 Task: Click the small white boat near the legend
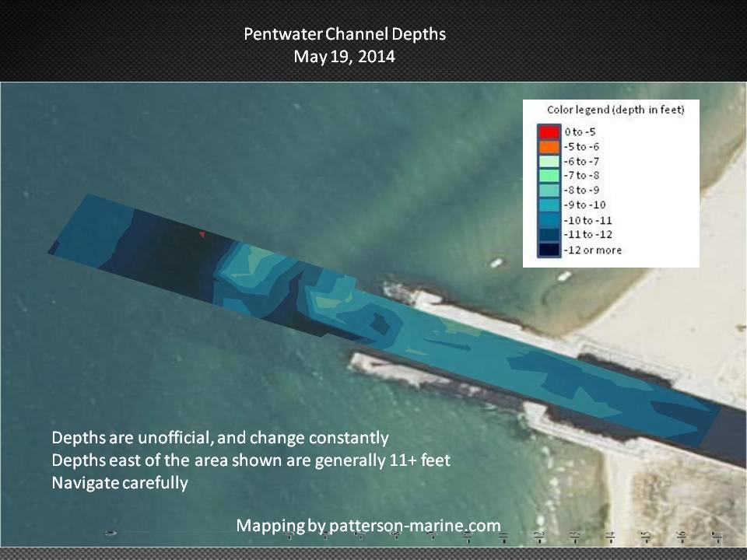(496, 263)
